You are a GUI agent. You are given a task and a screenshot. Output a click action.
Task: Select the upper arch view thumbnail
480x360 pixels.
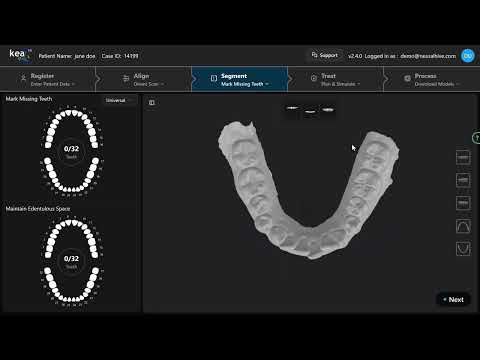(292, 108)
